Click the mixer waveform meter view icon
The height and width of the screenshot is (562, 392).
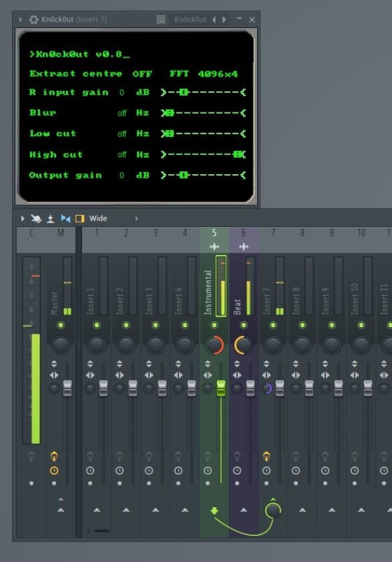(x=51, y=218)
